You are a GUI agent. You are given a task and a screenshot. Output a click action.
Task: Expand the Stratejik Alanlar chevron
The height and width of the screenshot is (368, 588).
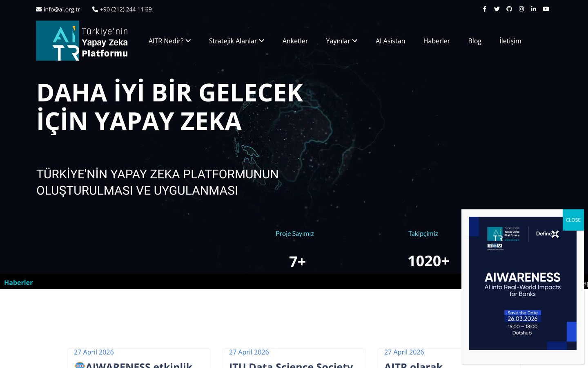coord(262,41)
